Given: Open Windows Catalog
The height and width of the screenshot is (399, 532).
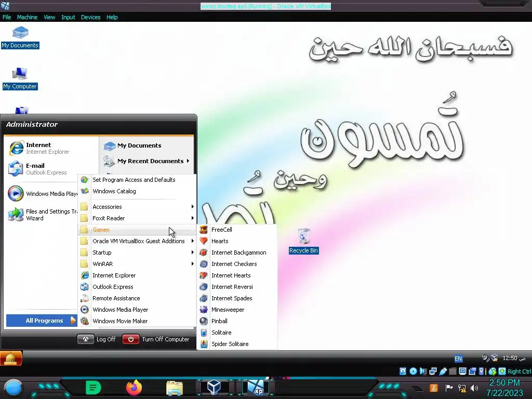Looking at the screenshot, I should click(137, 191).
